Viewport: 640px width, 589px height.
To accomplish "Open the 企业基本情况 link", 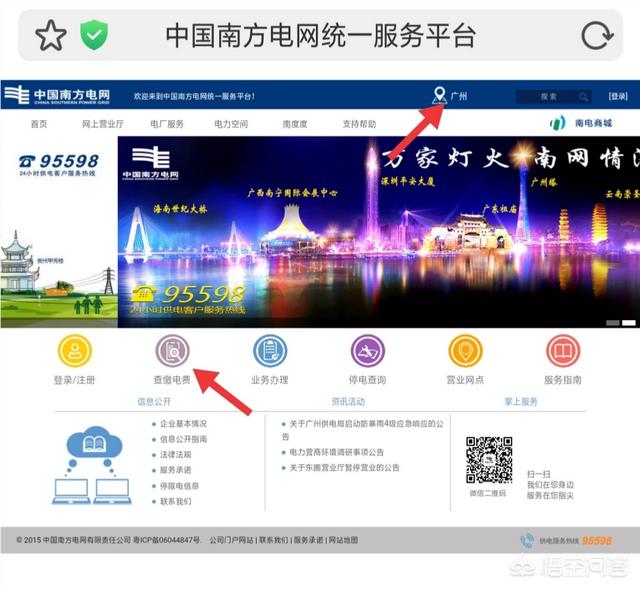I will coord(183,424).
